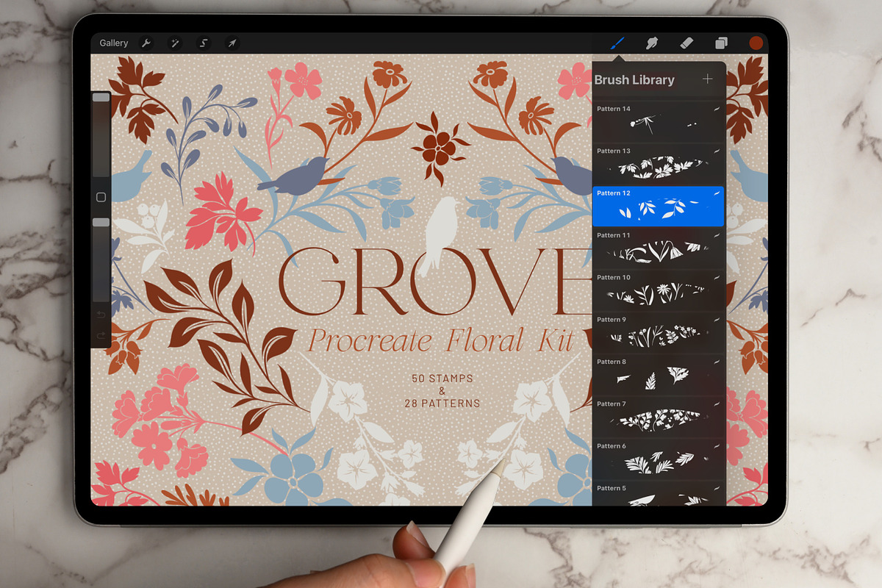Select the Pattern 7 brush

(659, 417)
